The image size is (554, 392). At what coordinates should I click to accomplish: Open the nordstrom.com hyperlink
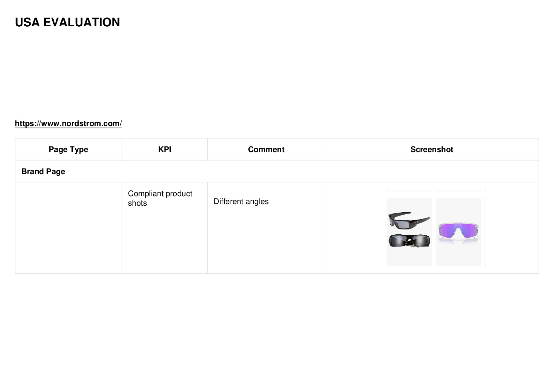click(68, 123)
